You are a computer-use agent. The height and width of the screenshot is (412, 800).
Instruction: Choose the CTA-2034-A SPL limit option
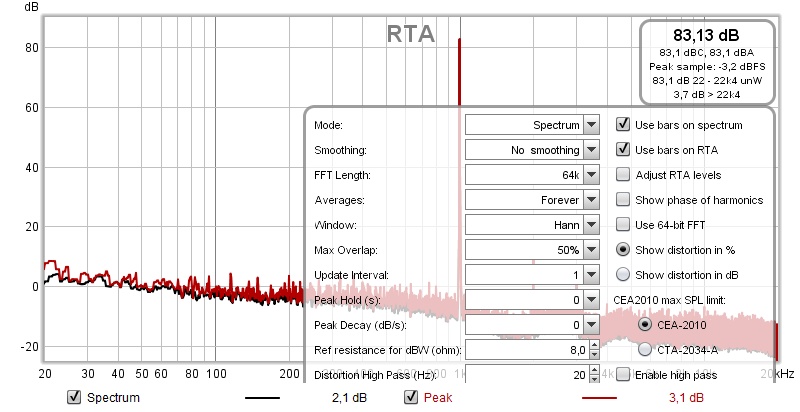tap(645, 349)
